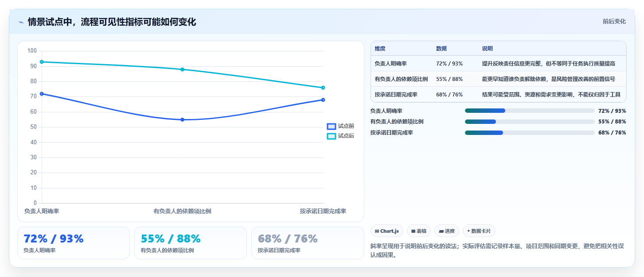
Task: Click 有负责人的依赖项比例 x-axis label on chart
Action: point(182,211)
